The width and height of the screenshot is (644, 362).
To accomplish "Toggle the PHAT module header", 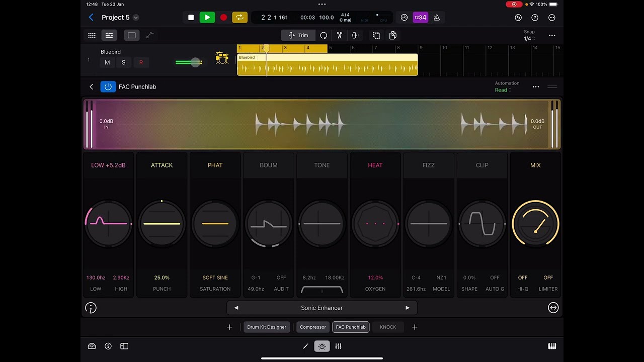I will [x=215, y=165].
